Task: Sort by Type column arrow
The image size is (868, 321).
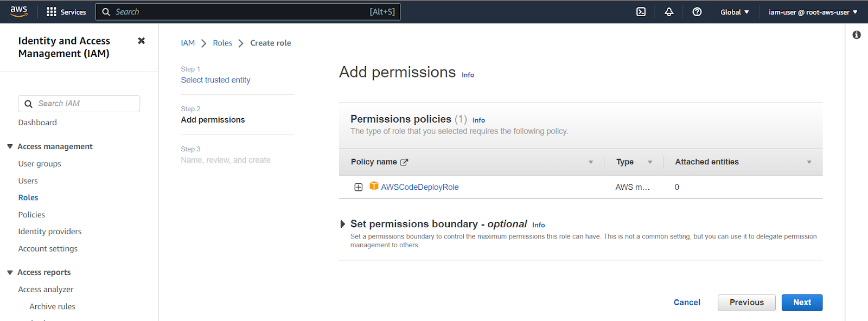Action: [x=650, y=162]
